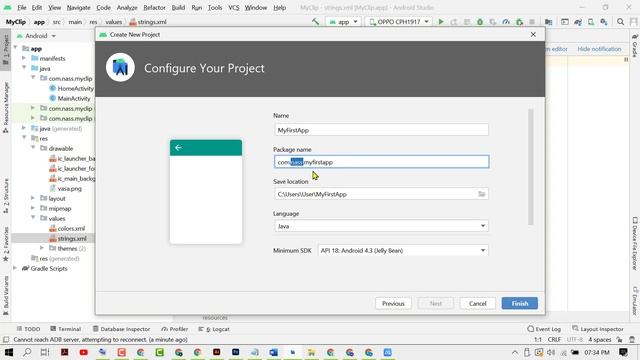The width and height of the screenshot is (640, 360).
Task: Click the taskbar search icon
Action: point(27,352)
